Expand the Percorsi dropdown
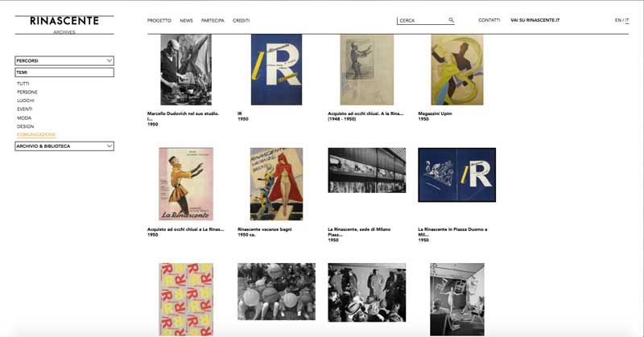 (64, 61)
